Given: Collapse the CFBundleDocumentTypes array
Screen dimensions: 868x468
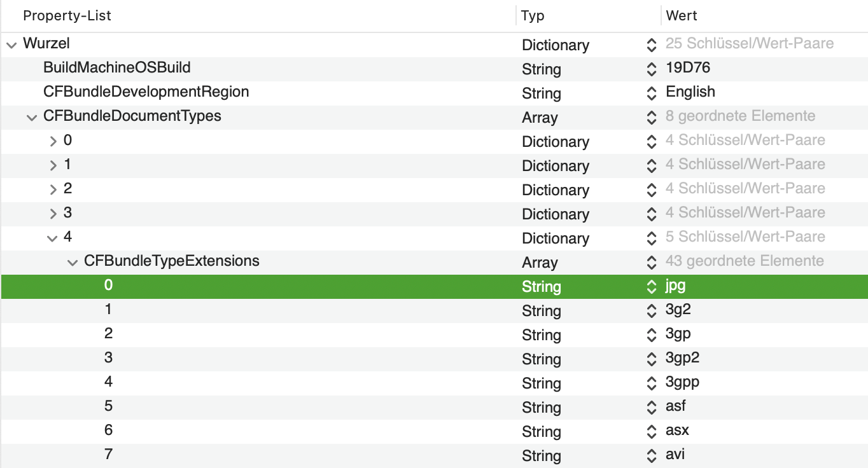Looking at the screenshot, I should click(x=31, y=117).
